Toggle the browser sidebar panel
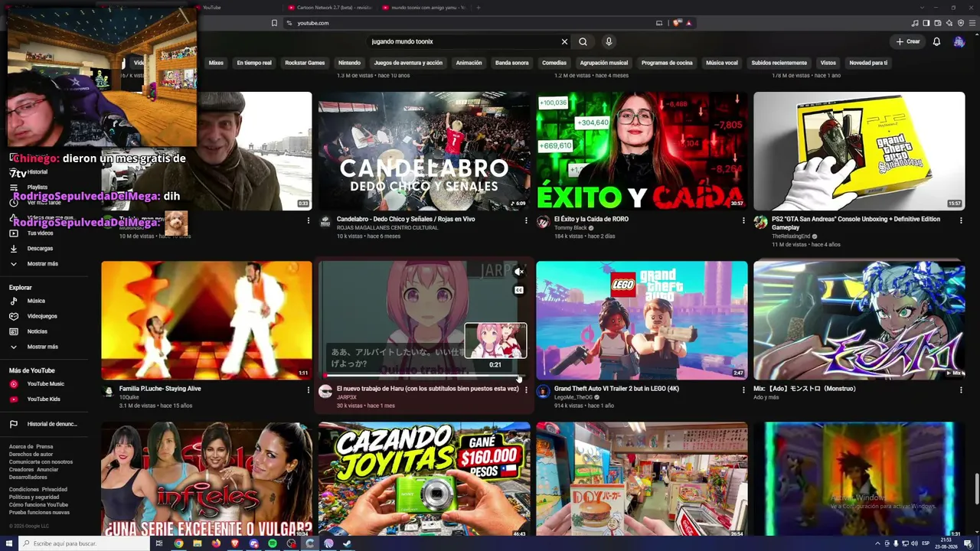 926,23
